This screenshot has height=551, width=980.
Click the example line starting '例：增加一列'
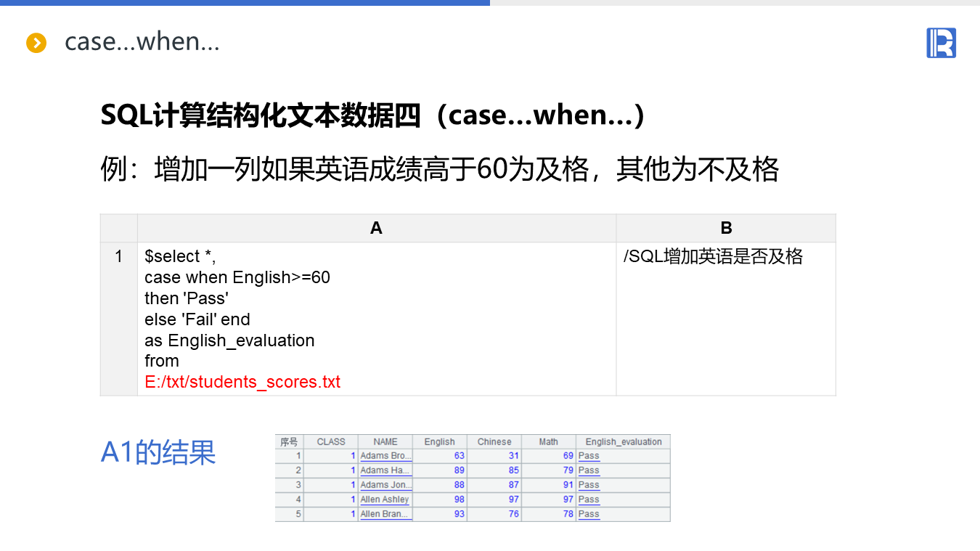coord(440,170)
